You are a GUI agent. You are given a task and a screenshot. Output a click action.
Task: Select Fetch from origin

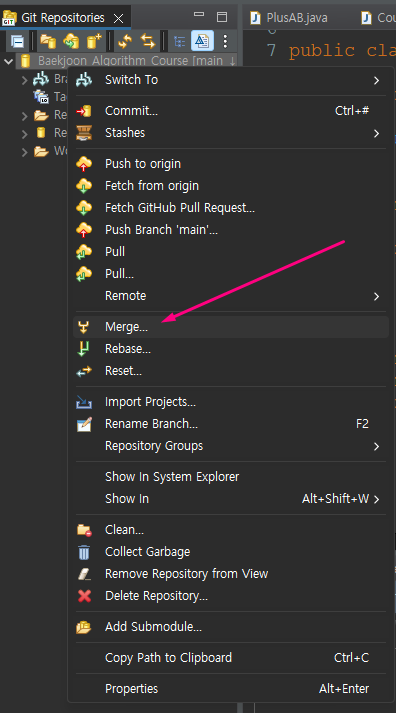point(231,186)
